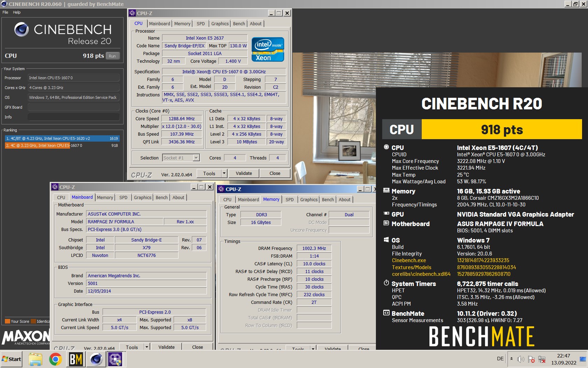Screen dimensions: 588x368
Task: Click BIOS date 12/05/2014
Action: point(146,291)
